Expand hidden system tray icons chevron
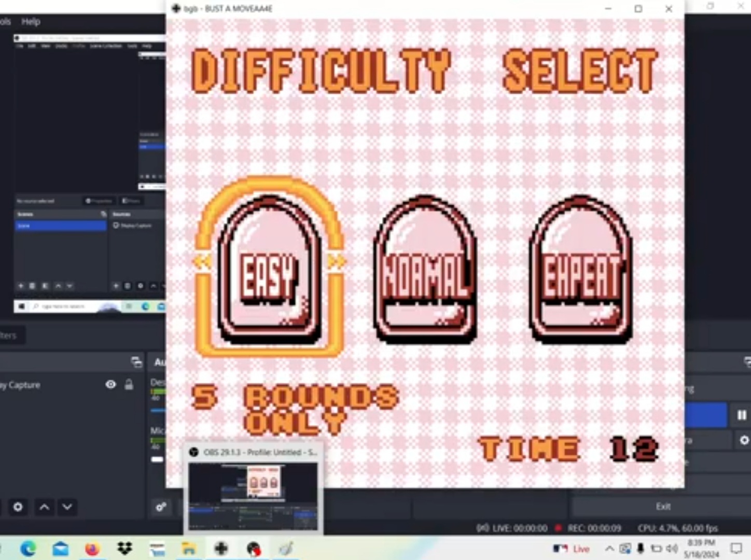Image resolution: width=751 pixels, height=560 pixels. [609, 548]
